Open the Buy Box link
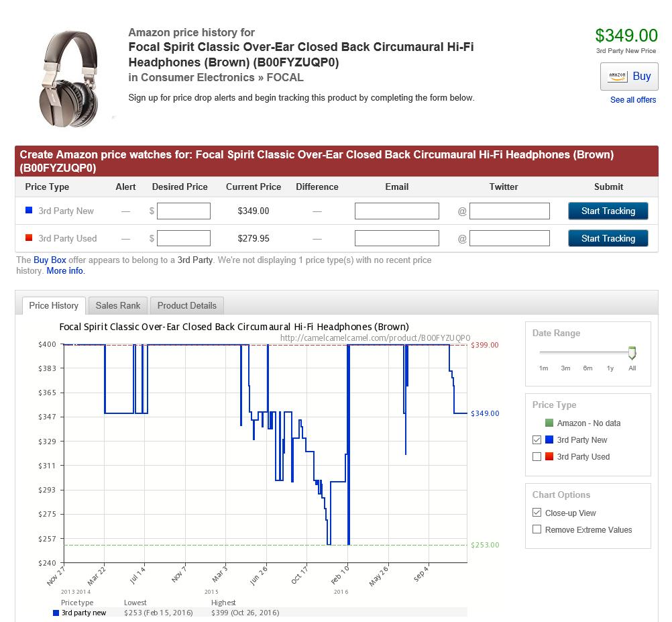 pos(50,260)
